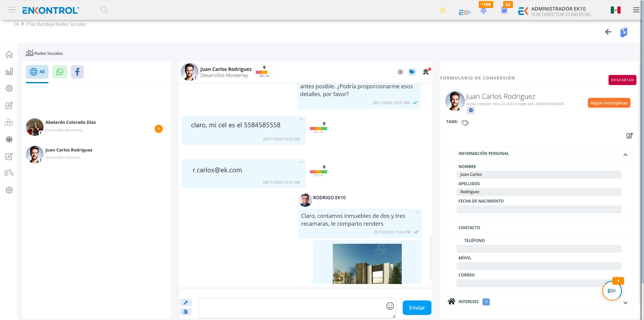Expand the Intereses section chevron

[x=625, y=303]
